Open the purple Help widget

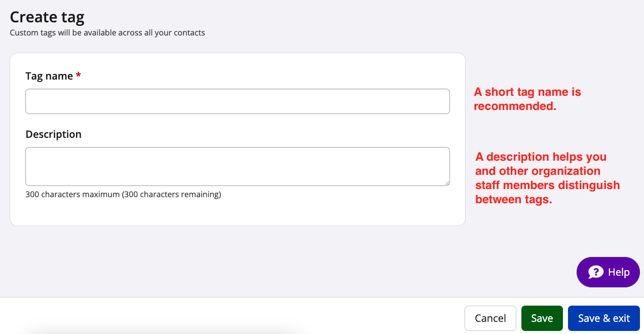608,272
